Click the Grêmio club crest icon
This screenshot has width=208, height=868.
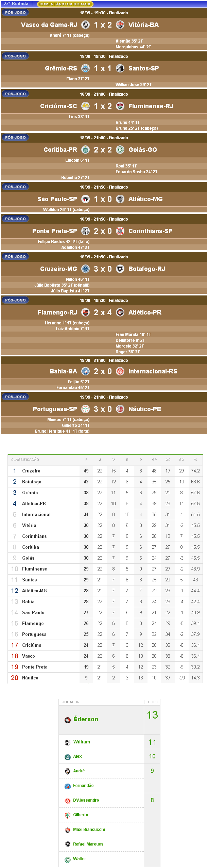(x=86, y=68)
